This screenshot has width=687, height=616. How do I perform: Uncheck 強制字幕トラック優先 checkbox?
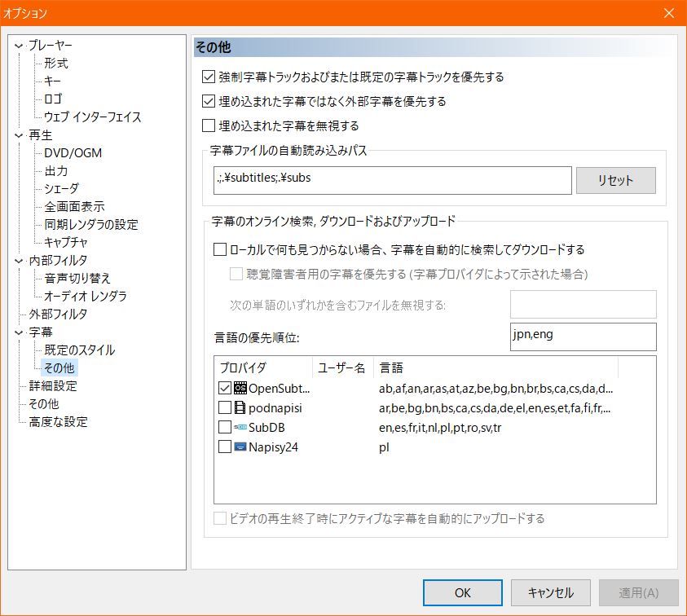pos(208,77)
